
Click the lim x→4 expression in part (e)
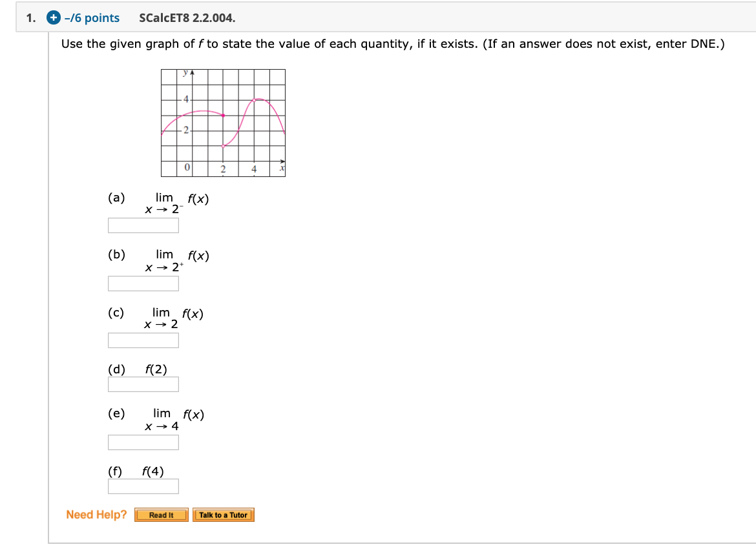point(173,419)
